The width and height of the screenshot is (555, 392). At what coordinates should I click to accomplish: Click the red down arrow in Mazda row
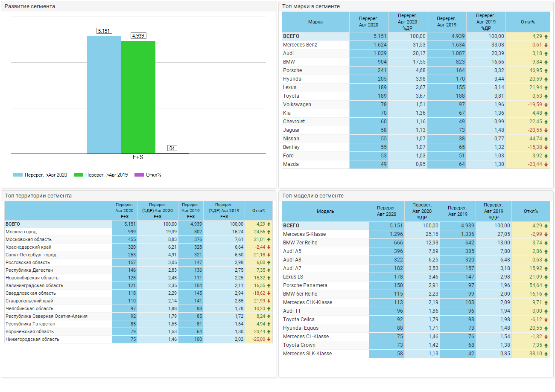click(x=546, y=164)
